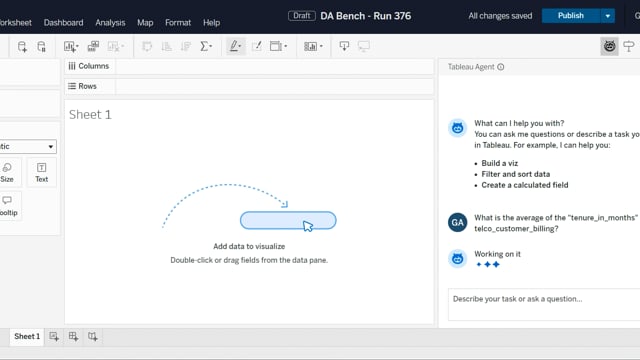Click the Show Me chart icon
The height and width of the screenshot is (360, 640).
tap(310, 46)
